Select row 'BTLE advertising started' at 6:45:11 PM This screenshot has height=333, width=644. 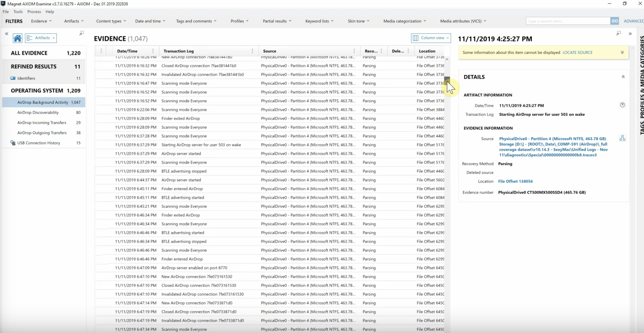(x=270, y=197)
